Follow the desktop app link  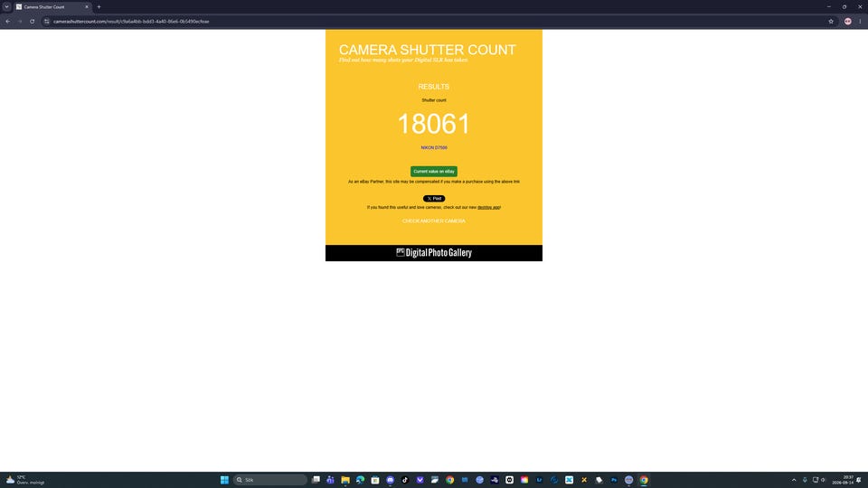click(x=488, y=208)
